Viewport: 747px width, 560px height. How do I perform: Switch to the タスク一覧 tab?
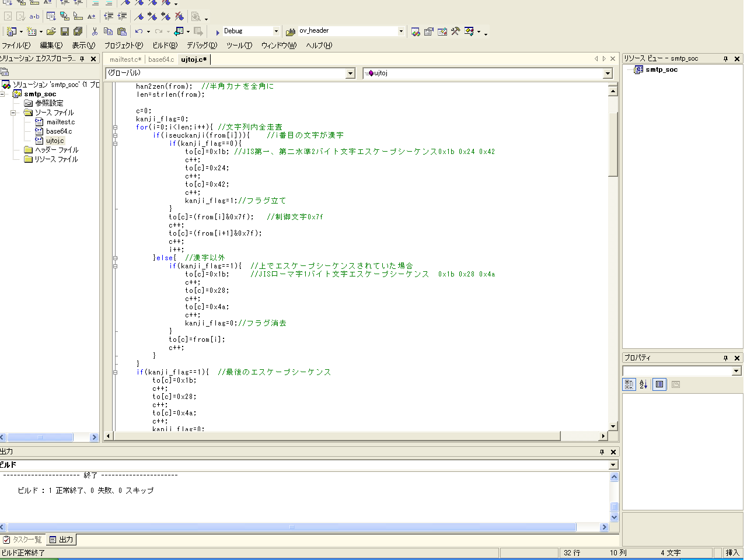pos(22,540)
